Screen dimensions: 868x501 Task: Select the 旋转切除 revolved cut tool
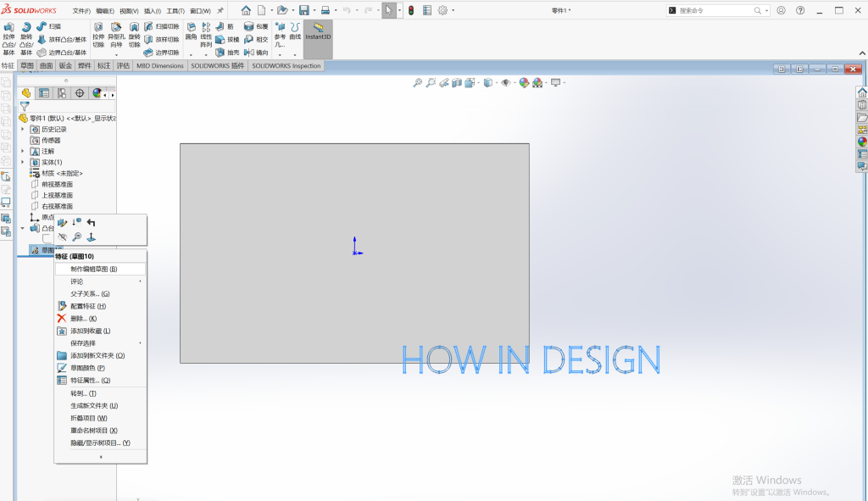click(x=135, y=36)
